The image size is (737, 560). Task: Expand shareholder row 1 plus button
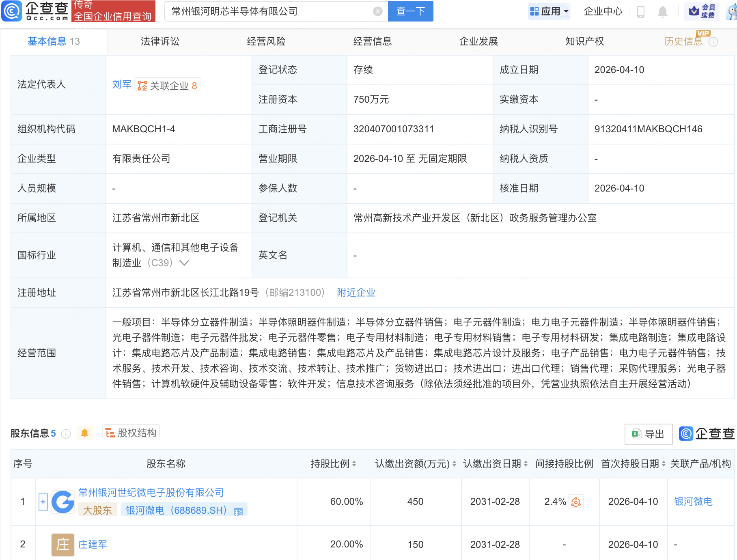tap(43, 502)
